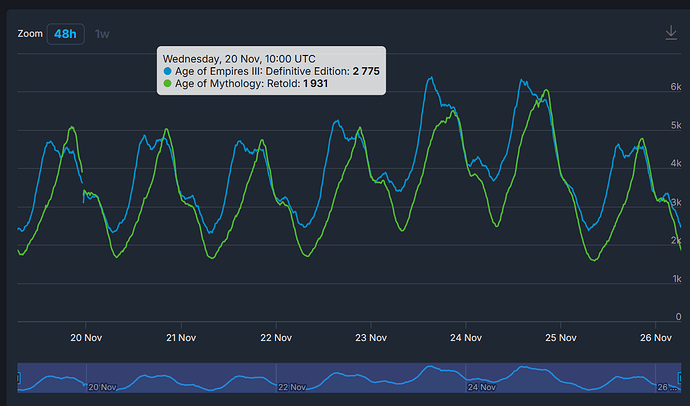Click the 21 Nov x-axis label
Image resolution: width=690 pixels, height=406 pixels.
point(181,338)
